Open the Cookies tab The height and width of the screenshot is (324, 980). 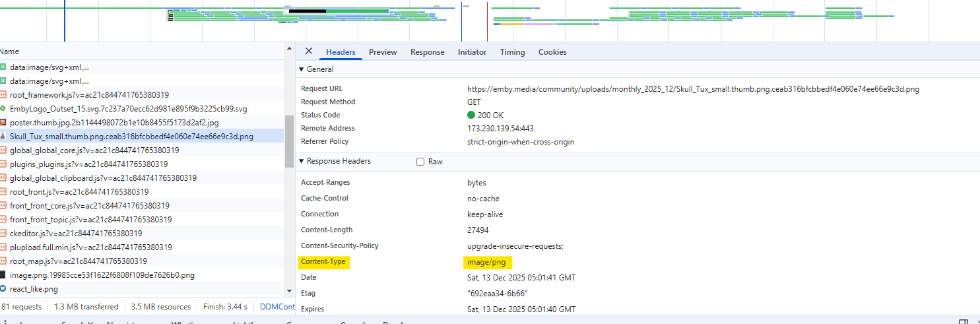click(552, 52)
